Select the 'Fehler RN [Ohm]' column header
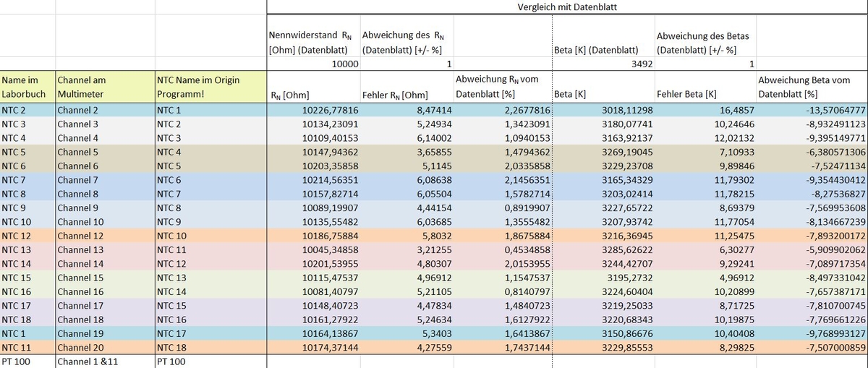 pos(406,87)
